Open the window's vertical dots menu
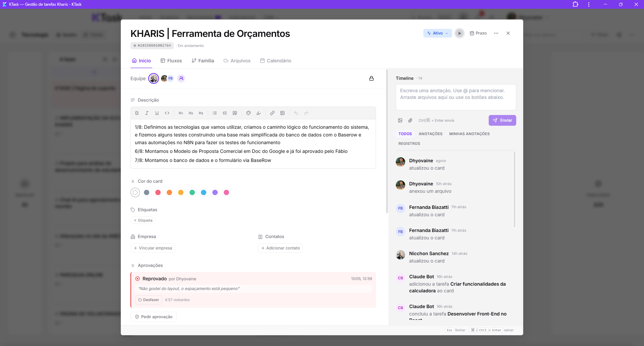Image resolution: width=644 pixels, height=346 pixels. (589, 4)
